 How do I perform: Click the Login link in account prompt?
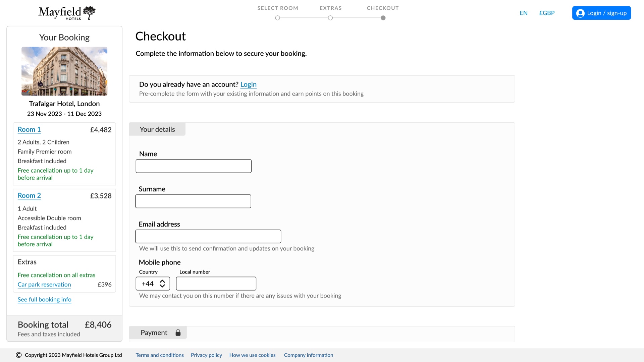(x=248, y=84)
